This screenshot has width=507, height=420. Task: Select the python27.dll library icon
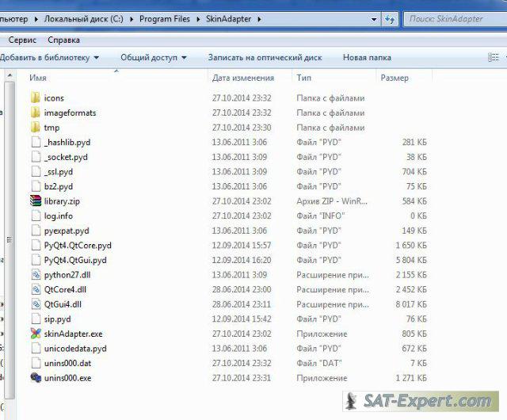pyautogui.click(x=36, y=275)
